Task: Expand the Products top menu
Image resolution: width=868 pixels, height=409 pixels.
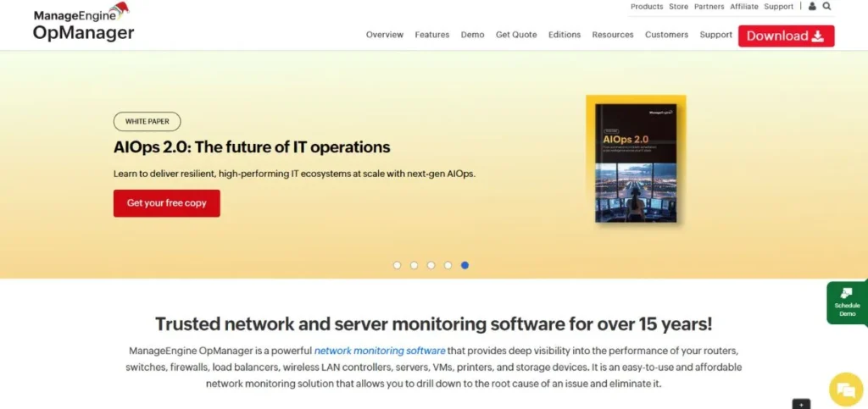Action: [647, 7]
